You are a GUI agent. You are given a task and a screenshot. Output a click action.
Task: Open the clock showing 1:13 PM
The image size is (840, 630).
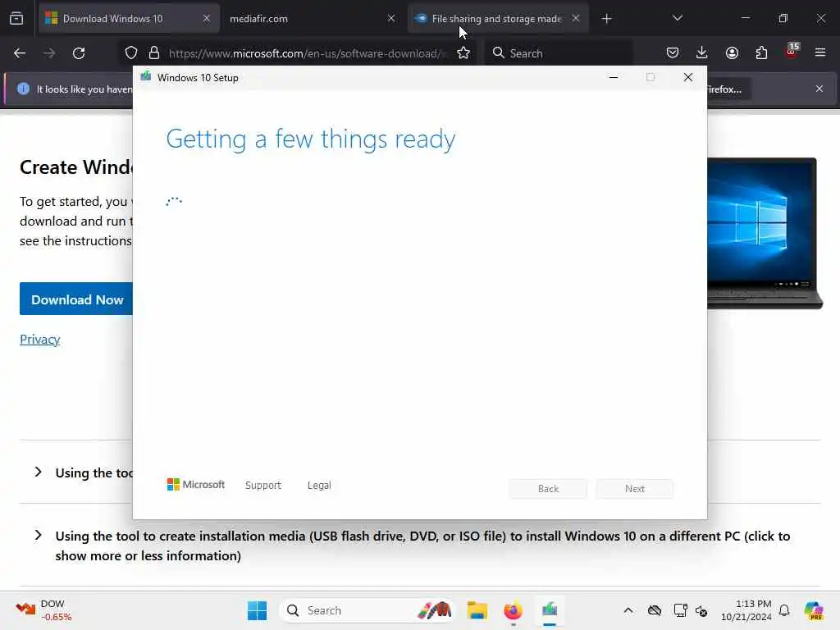pos(746,610)
